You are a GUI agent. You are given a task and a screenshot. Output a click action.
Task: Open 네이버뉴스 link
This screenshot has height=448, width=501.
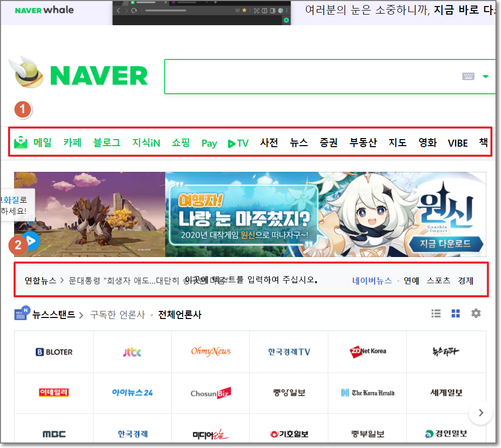(x=372, y=280)
